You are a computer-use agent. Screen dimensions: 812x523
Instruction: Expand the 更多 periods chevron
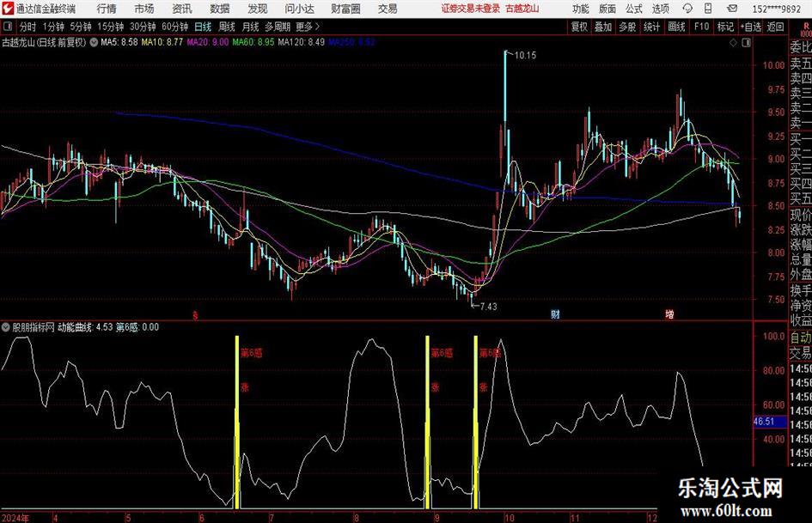(x=317, y=26)
